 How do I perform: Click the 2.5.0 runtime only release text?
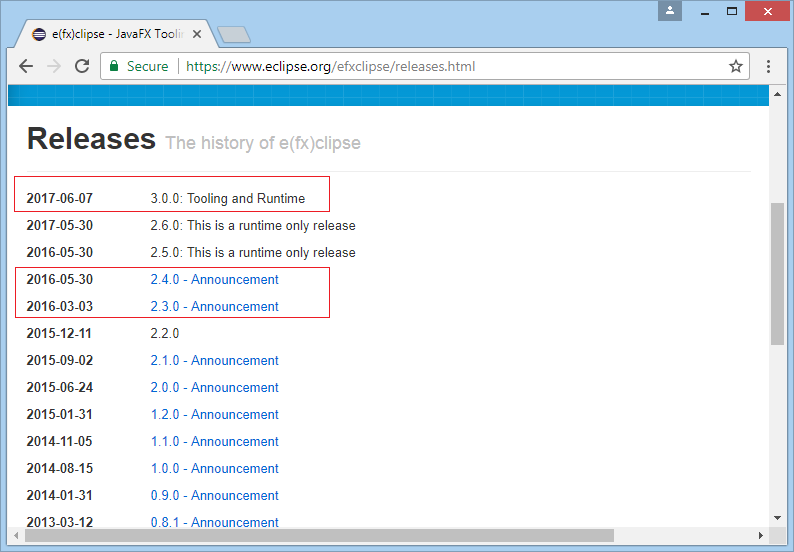[253, 252]
